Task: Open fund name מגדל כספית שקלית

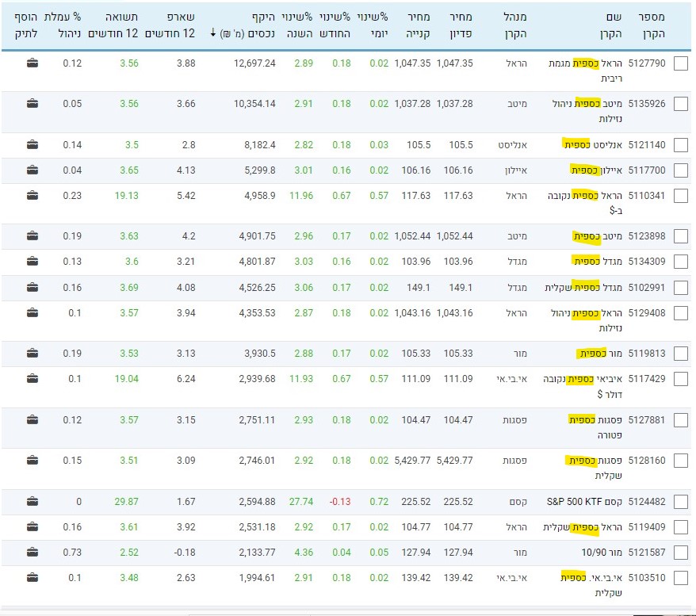Action: coord(583,287)
